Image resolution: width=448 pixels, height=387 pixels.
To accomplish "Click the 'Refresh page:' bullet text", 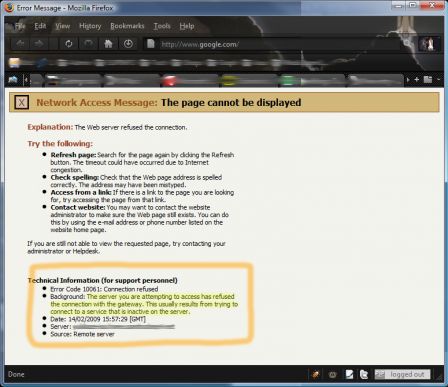I will click(x=73, y=155).
